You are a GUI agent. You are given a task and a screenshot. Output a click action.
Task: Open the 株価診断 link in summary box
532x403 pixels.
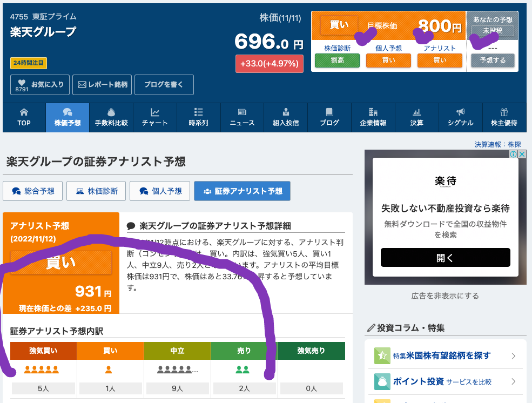(x=337, y=48)
